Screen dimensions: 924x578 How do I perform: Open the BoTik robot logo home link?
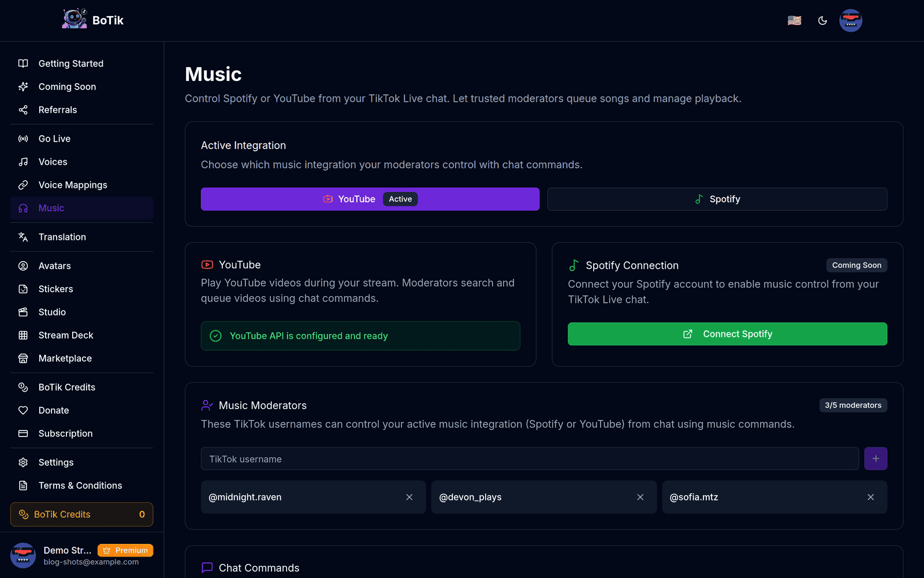(92, 20)
